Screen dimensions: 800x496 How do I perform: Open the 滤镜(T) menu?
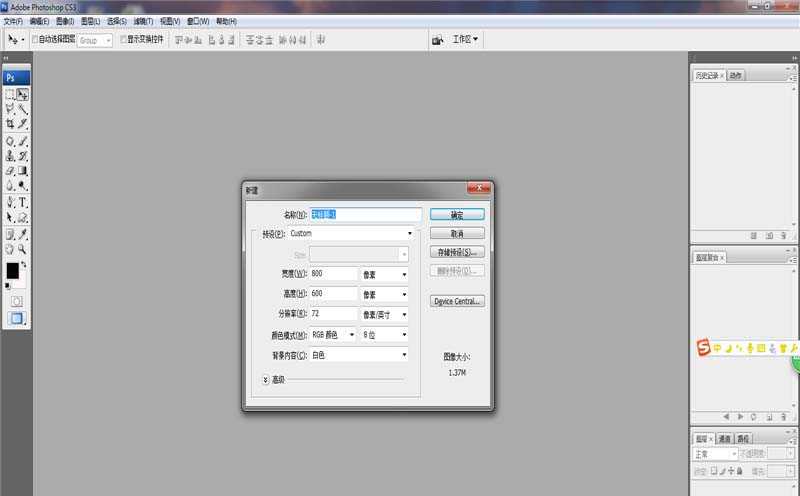143,21
